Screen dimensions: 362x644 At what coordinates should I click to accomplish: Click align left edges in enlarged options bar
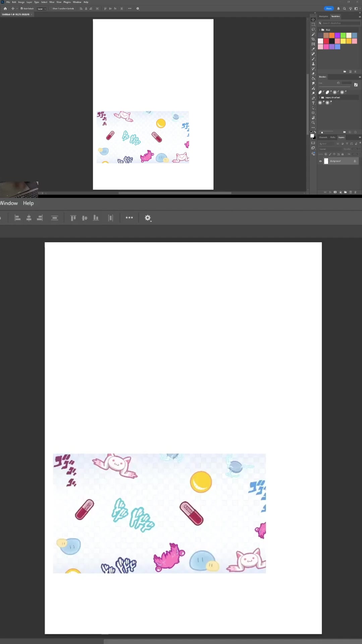17,218
